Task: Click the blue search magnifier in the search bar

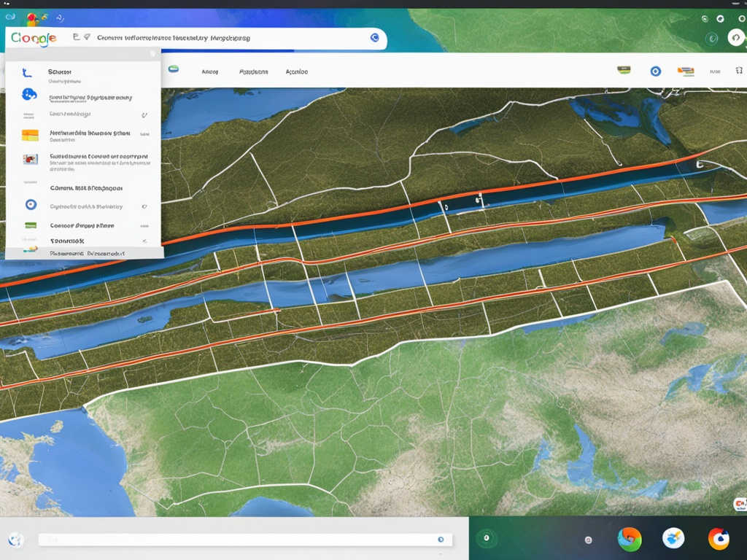Action: point(374,39)
